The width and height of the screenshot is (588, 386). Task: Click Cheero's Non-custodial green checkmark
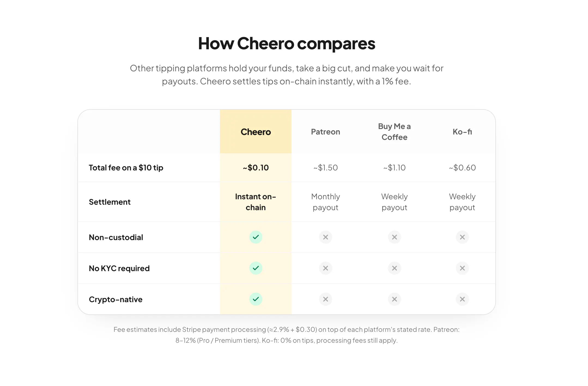256,237
